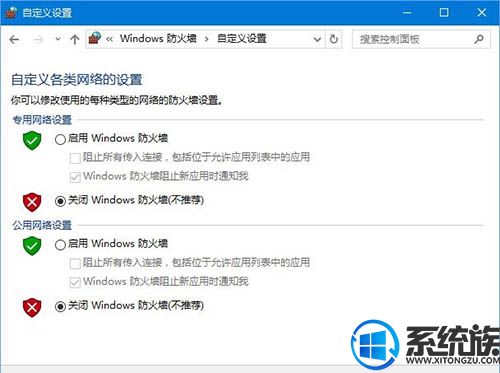Expand the chevron after Windows 防火墙 breadcrumb
The image size is (500, 373).
tap(207, 39)
